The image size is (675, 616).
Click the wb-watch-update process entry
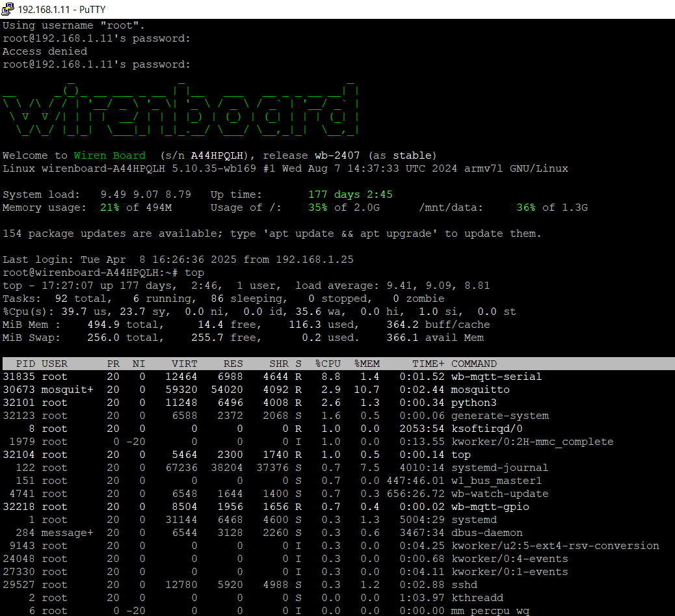499,494
